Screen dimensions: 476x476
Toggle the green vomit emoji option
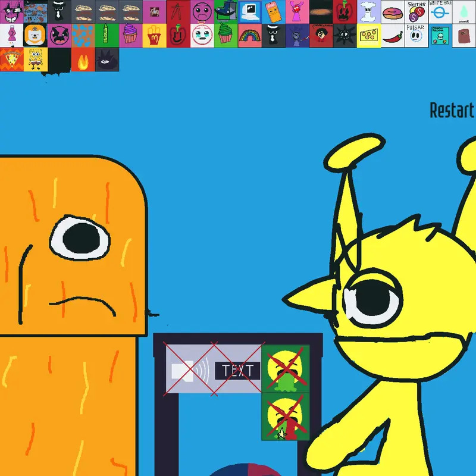coord(286,368)
